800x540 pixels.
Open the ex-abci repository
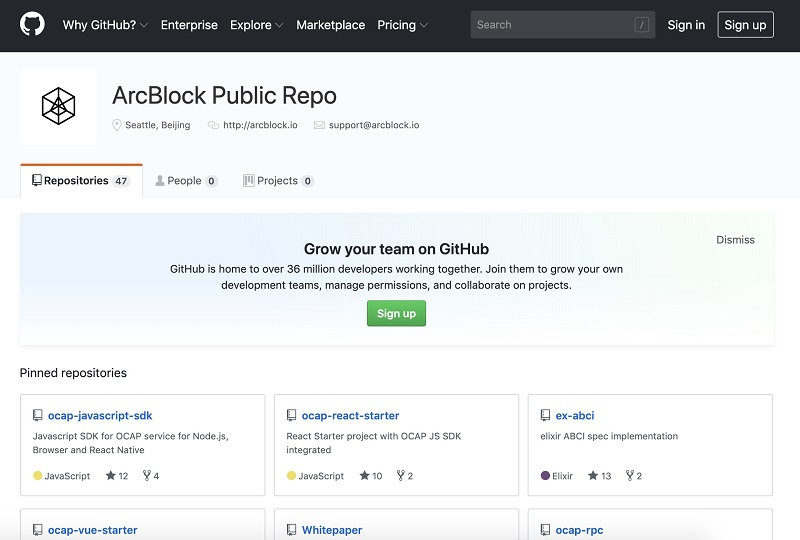click(575, 415)
